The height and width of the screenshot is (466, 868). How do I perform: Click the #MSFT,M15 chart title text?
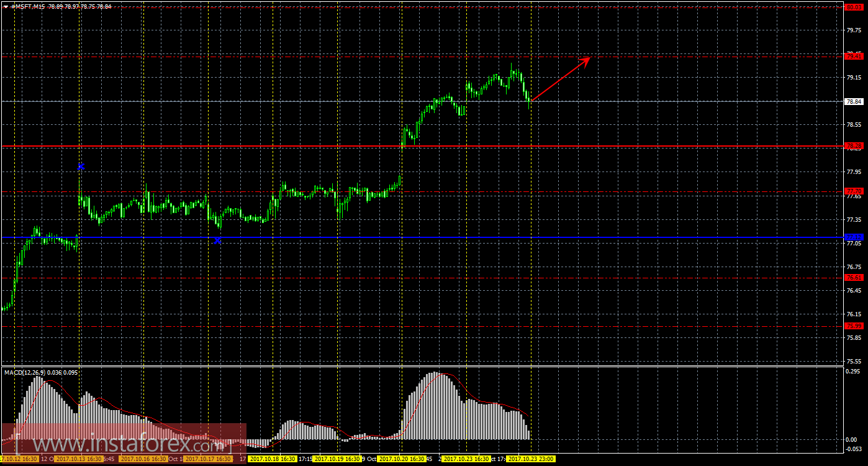click(x=28, y=6)
